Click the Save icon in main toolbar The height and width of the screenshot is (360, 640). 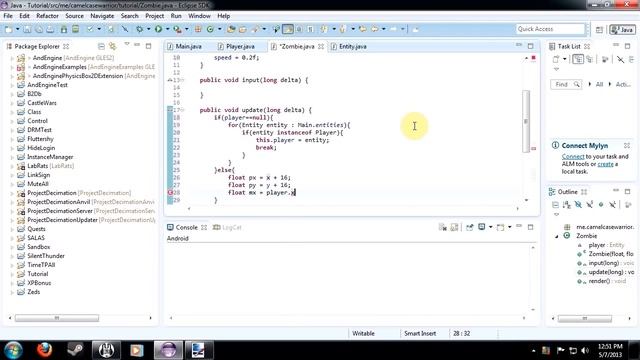pos(27,29)
